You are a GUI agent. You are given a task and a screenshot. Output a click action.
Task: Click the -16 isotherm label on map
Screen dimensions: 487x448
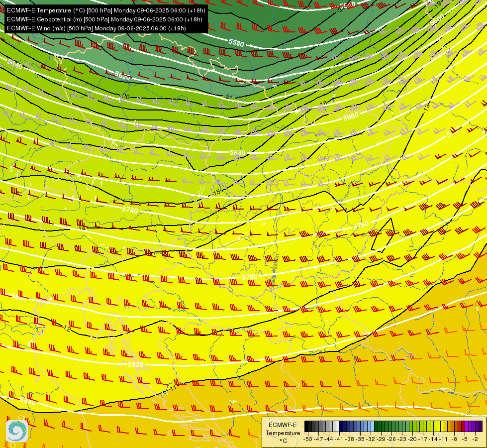coord(323,104)
